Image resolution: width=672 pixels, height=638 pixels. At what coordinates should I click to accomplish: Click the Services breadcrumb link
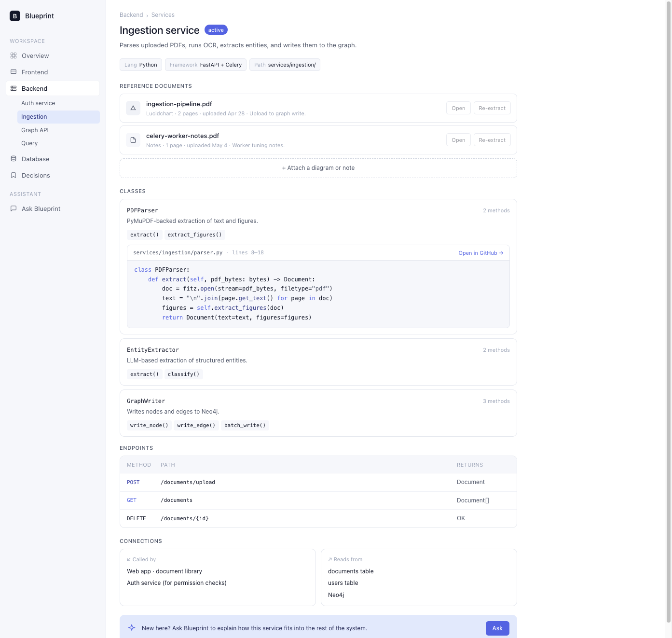(x=163, y=15)
